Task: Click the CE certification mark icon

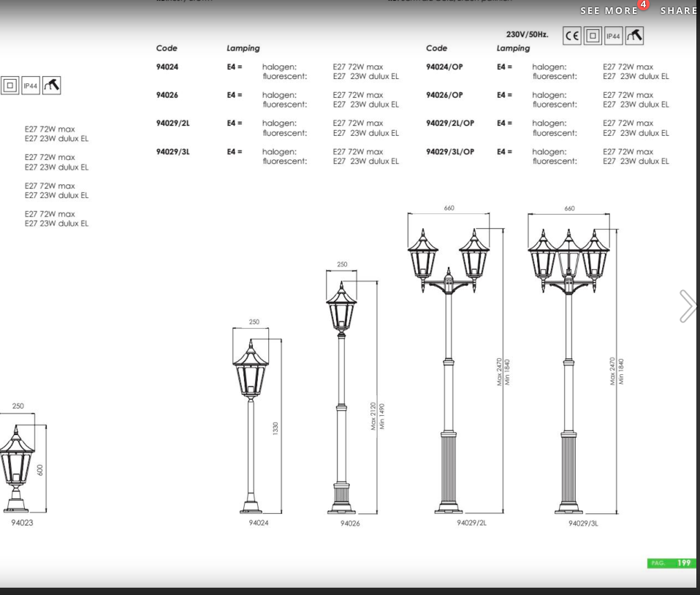Action: point(572,35)
